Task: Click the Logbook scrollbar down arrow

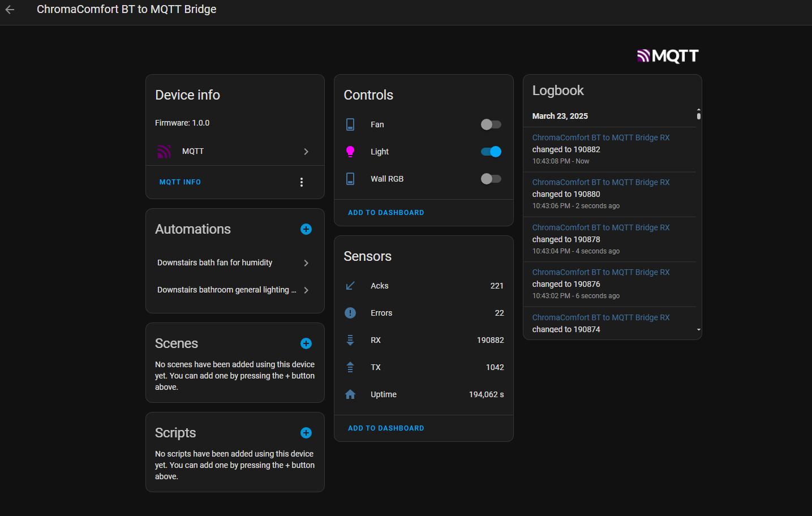Action: click(699, 329)
